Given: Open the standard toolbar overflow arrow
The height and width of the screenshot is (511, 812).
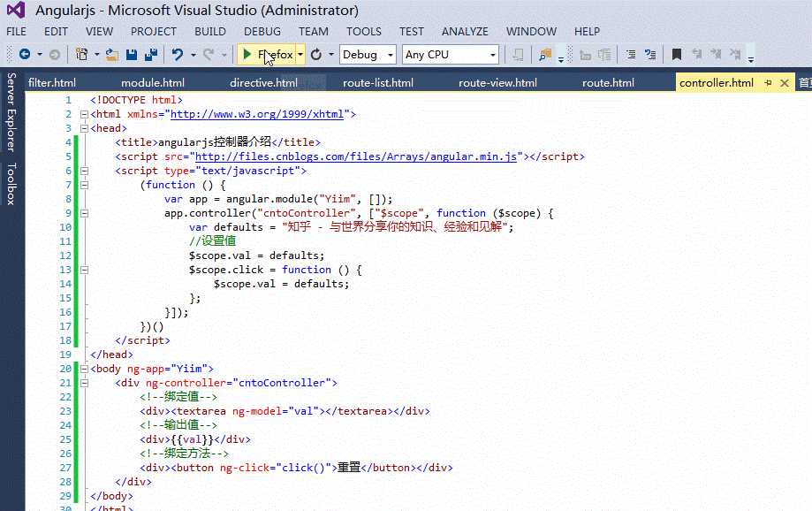Looking at the screenshot, I should point(561,60).
